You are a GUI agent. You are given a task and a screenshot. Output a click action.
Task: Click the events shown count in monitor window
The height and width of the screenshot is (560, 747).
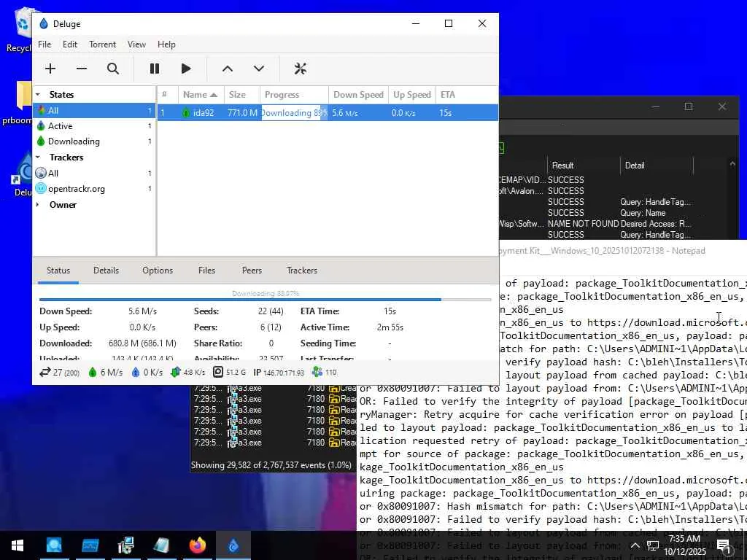(x=271, y=465)
